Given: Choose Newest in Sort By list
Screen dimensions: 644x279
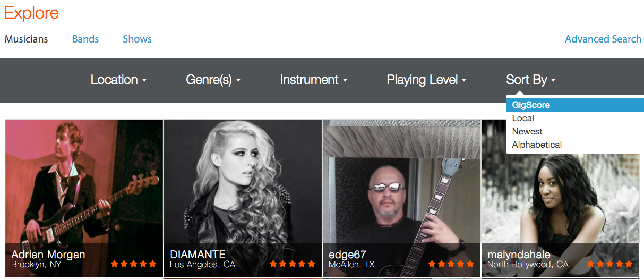Looking at the screenshot, I should pyautogui.click(x=575, y=131).
